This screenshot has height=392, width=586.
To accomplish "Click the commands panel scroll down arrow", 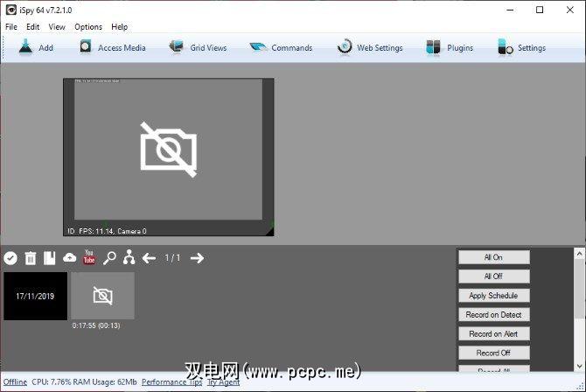I will 579,367.
